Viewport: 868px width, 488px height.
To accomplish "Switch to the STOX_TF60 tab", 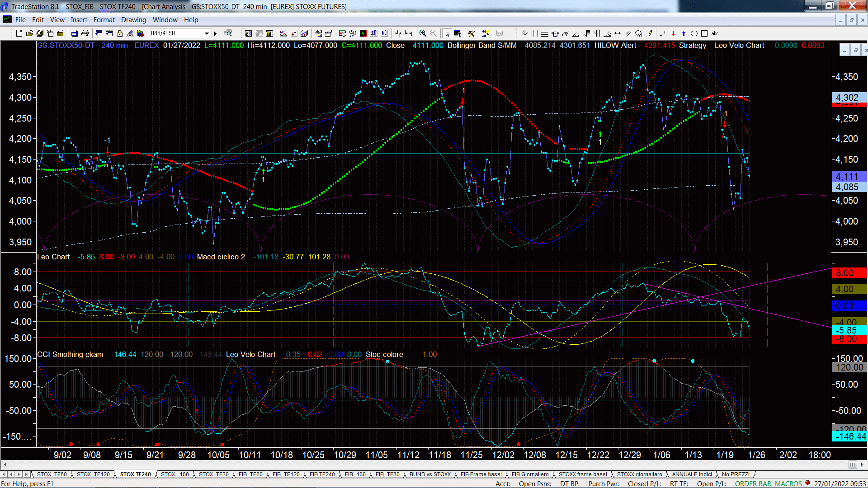I will [52, 474].
